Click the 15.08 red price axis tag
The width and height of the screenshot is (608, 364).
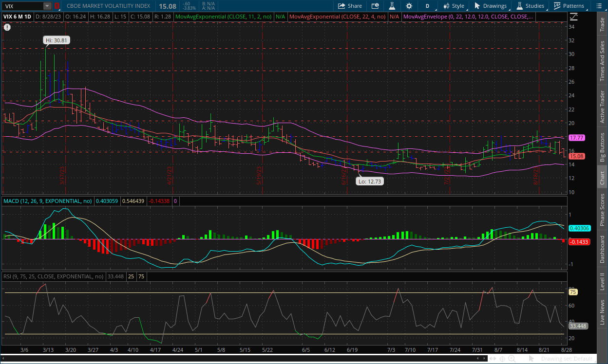576,156
